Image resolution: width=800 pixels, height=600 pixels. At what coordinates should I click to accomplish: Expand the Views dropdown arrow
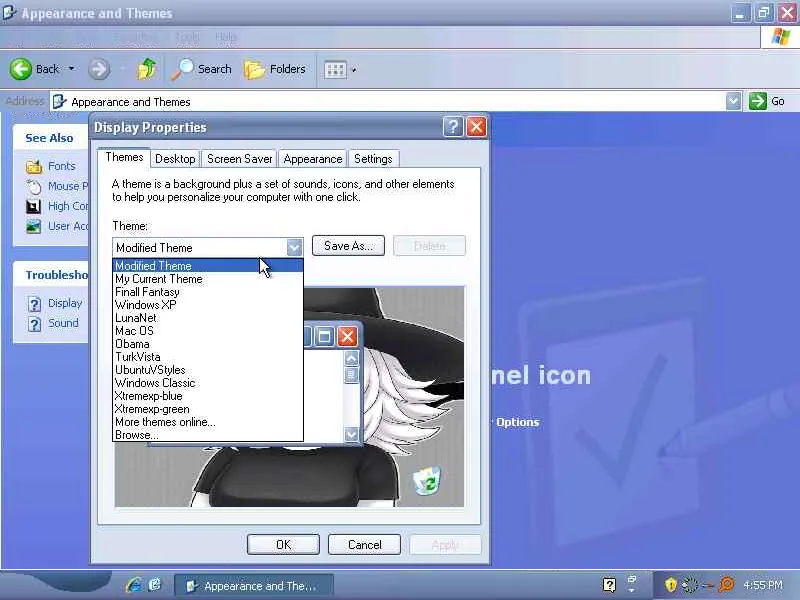pos(354,69)
